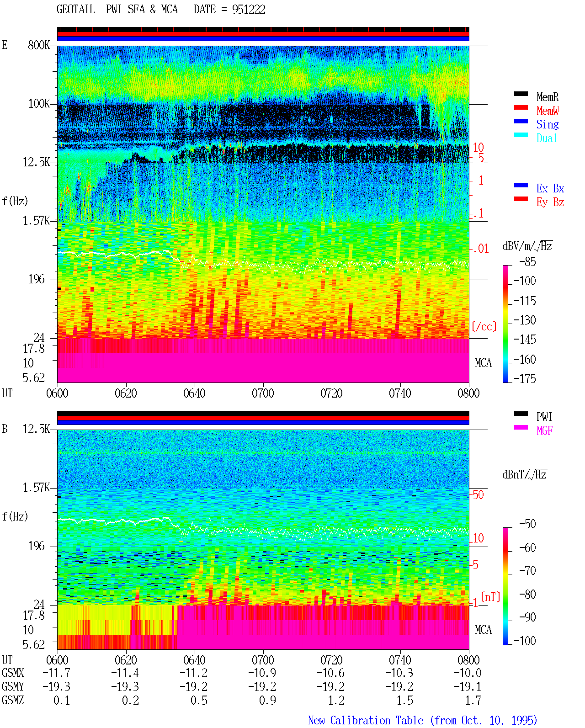This screenshot has height=728, width=585.
Task: Click the Ex Bx legend label
Action: point(550,188)
